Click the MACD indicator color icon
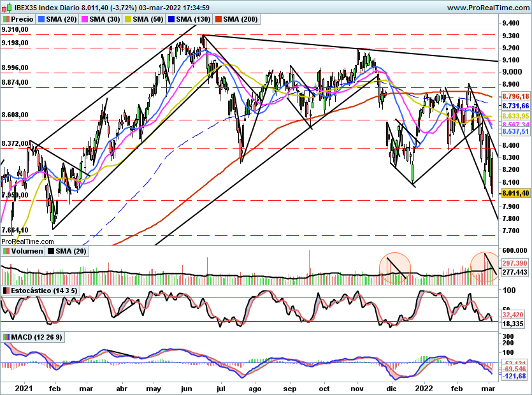The image size is (532, 395). (x=6, y=337)
